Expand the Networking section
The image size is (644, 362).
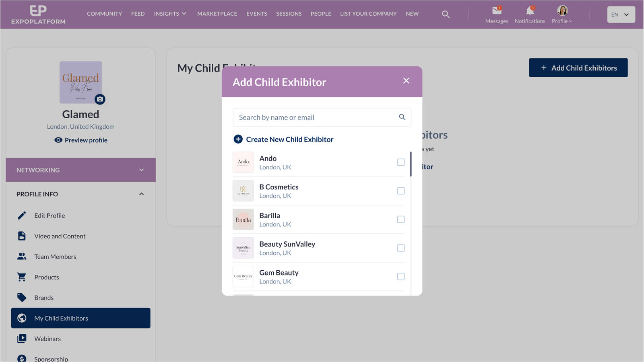80,170
